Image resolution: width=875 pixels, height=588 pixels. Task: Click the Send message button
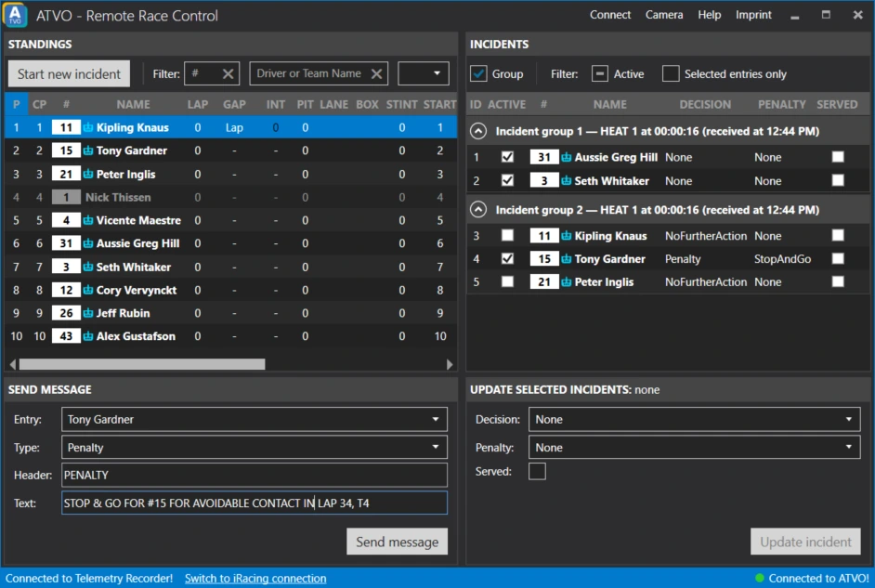397,542
